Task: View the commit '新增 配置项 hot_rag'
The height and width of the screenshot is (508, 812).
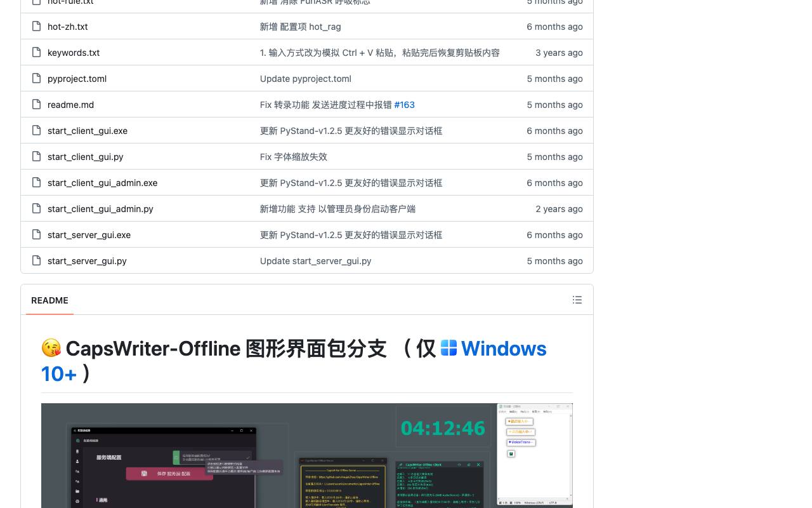Action: click(300, 27)
